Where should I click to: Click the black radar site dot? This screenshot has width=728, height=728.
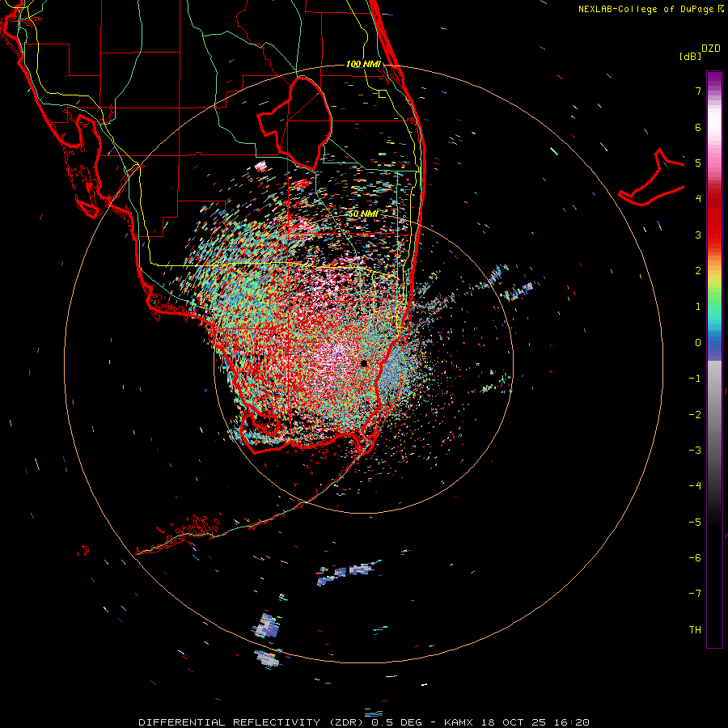click(363, 363)
